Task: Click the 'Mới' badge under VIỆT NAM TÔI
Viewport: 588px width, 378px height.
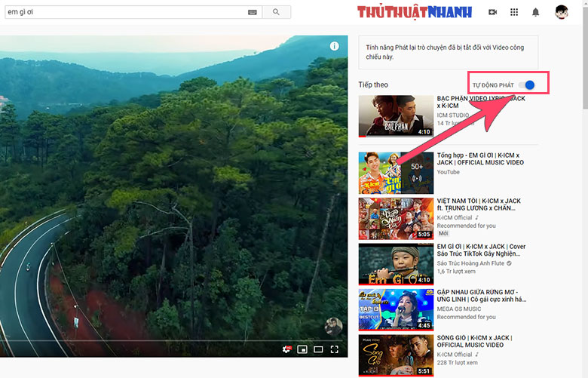Action: (x=443, y=233)
